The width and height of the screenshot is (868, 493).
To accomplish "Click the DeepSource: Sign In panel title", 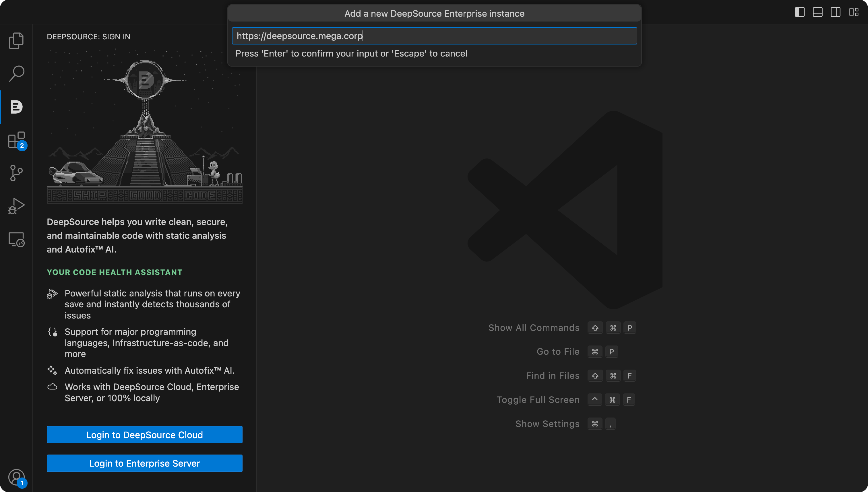I will coord(88,36).
